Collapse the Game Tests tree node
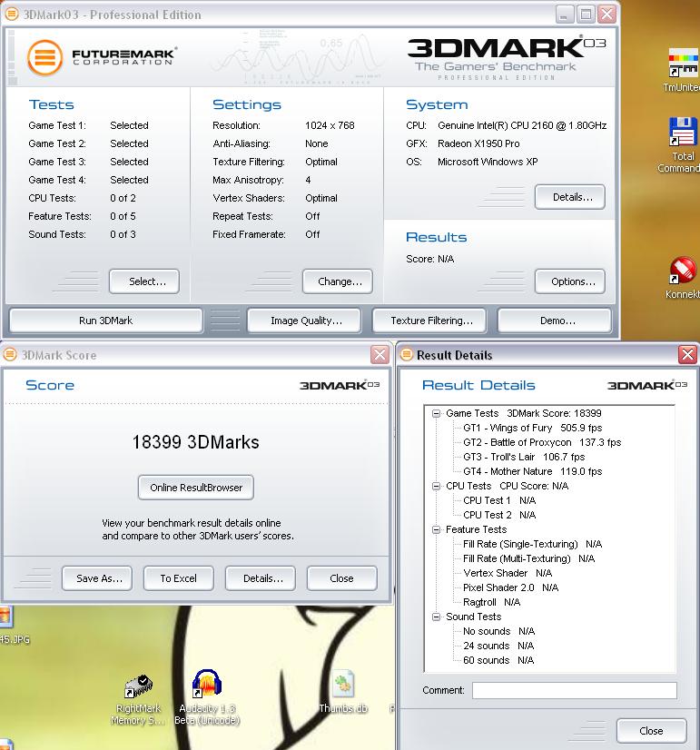 (x=436, y=413)
